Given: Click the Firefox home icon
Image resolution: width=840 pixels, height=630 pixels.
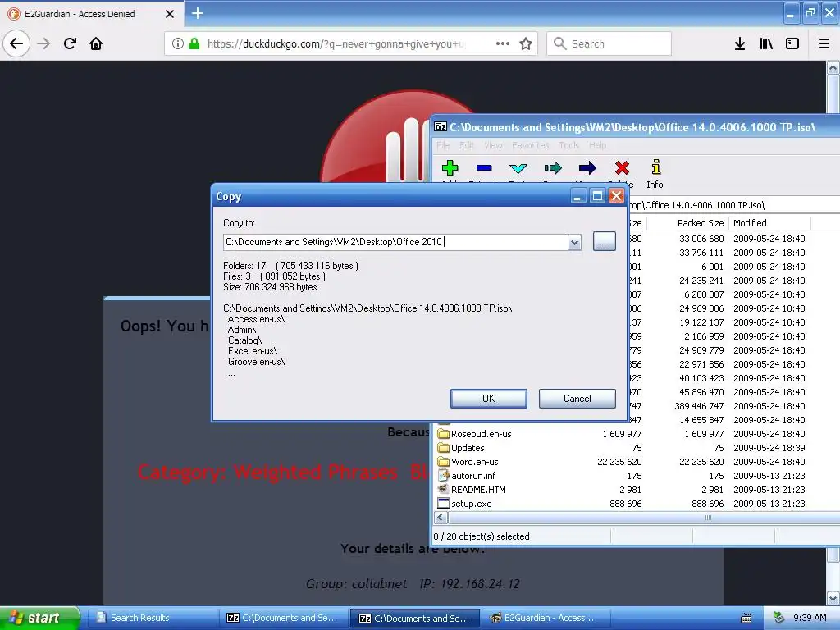Looking at the screenshot, I should 96,43.
